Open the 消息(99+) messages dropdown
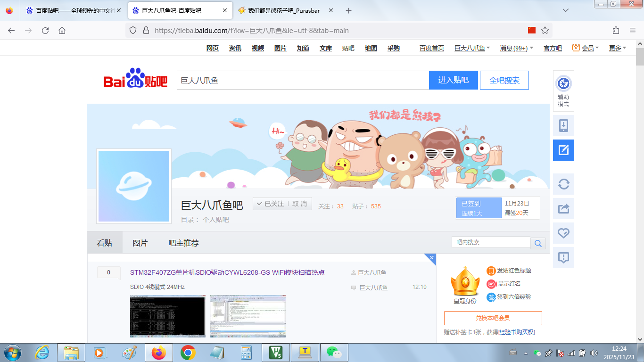 coord(516,48)
